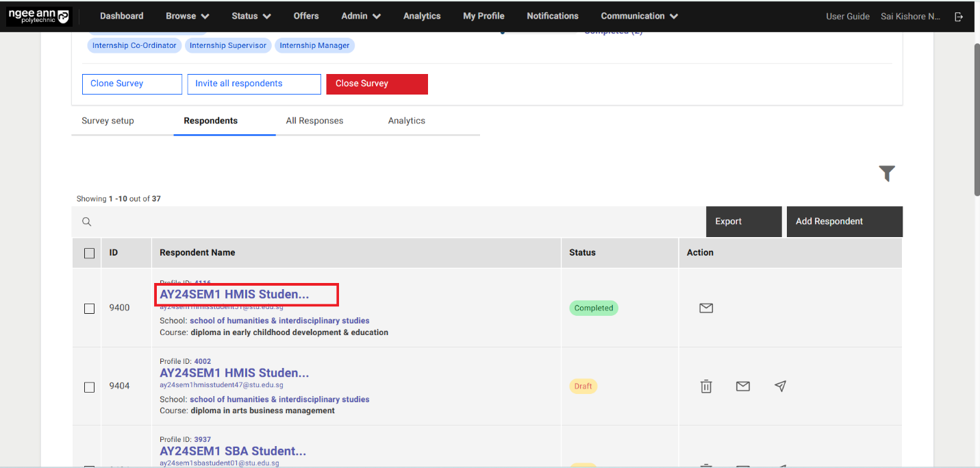Open the Analytics tab below survey buttons
Viewport: 980px width, 468px height.
tap(406, 121)
